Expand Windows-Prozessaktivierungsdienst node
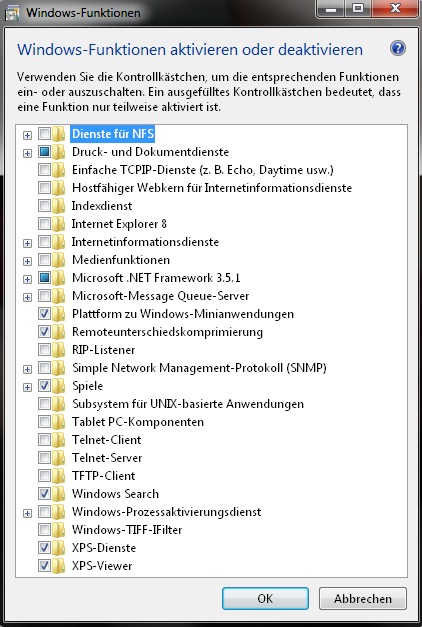This screenshot has height=627, width=422. click(27, 513)
